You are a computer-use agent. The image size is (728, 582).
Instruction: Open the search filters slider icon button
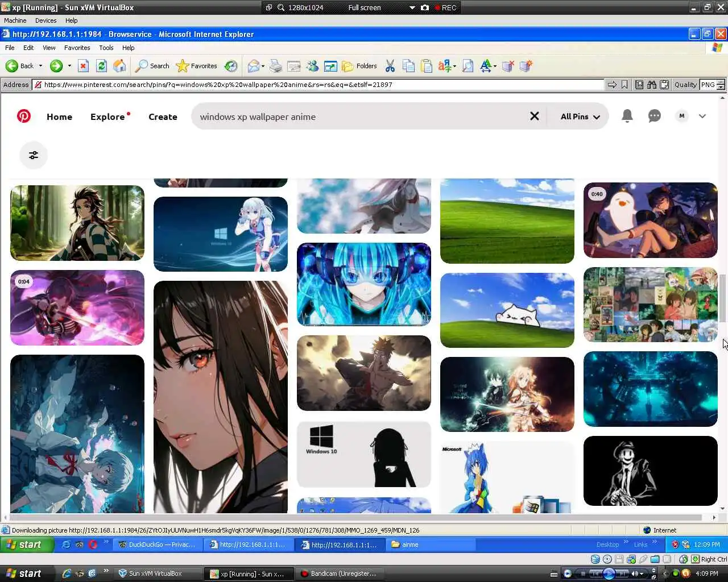pos(34,155)
